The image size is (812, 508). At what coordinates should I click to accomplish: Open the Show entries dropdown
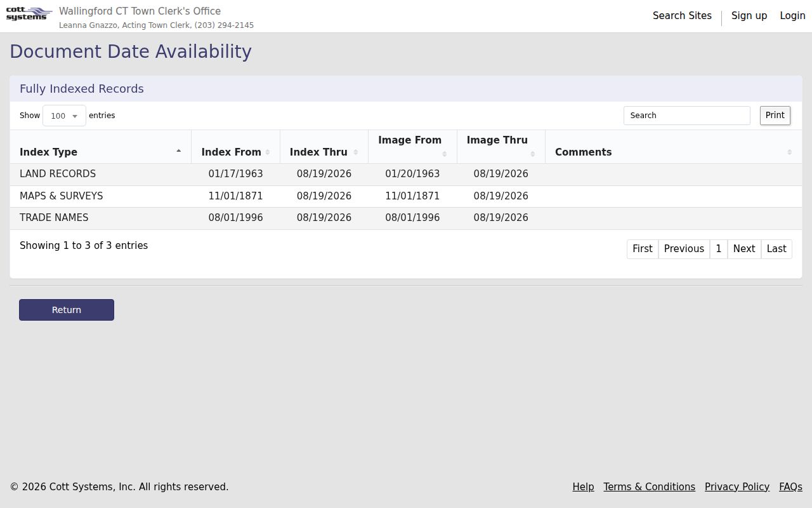[64, 116]
